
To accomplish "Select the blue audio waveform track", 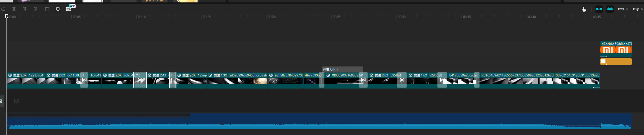I will (x=319, y=121).
